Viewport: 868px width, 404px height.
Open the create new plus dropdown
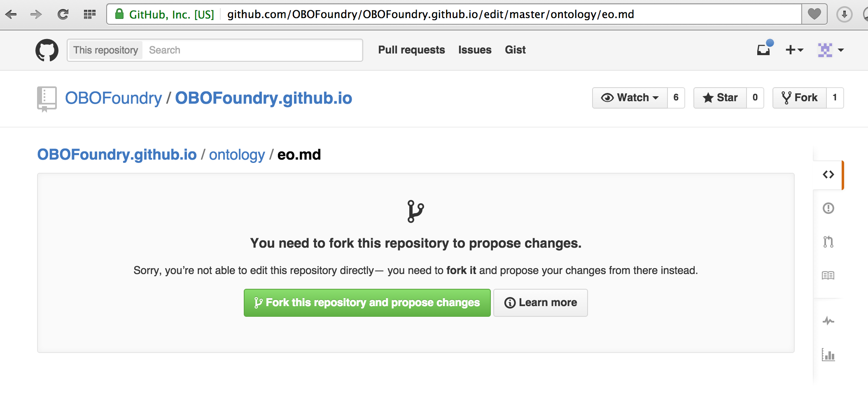point(794,50)
